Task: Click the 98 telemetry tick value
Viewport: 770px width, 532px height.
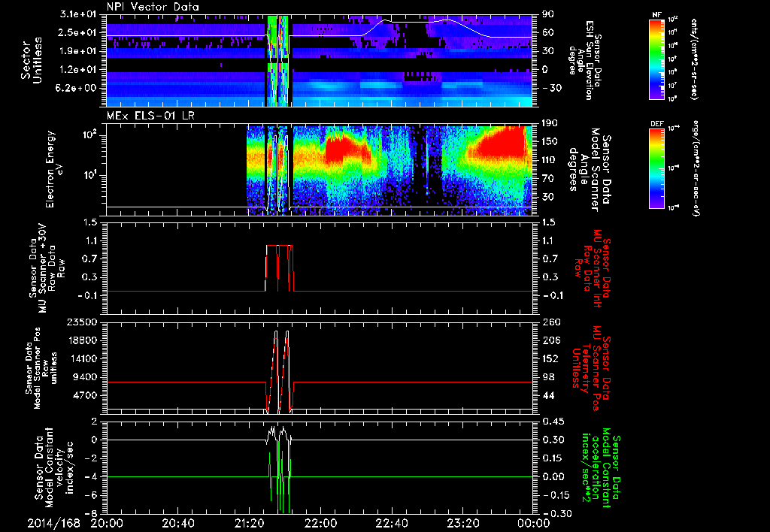Action: (548, 377)
